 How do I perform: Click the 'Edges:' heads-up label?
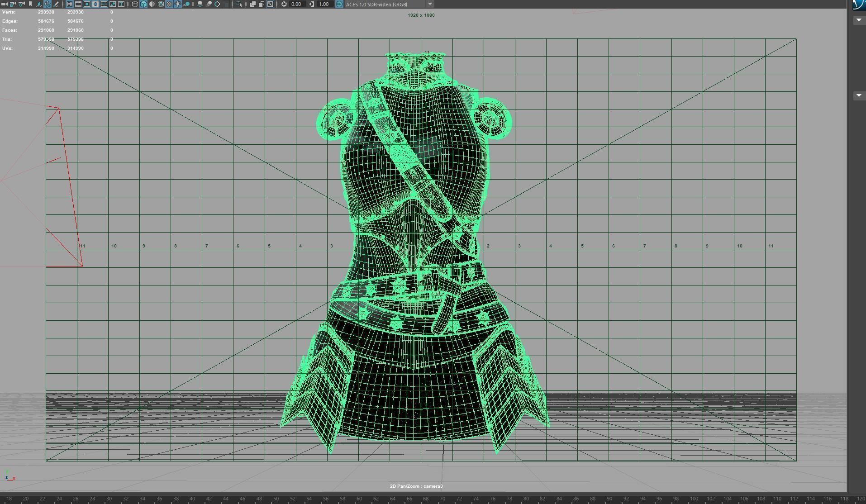point(10,21)
